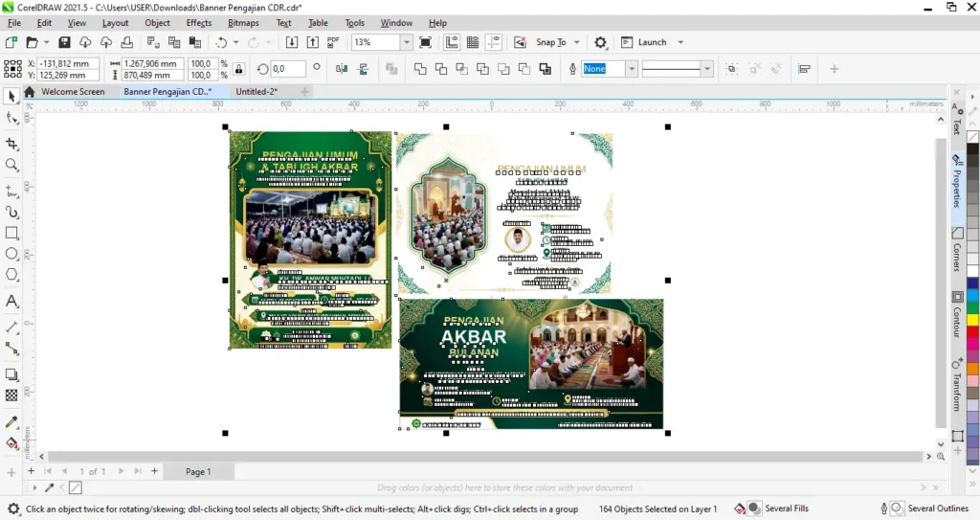Select the Pick tool
This screenshot has height=520, width=980.
pos(11,96)
